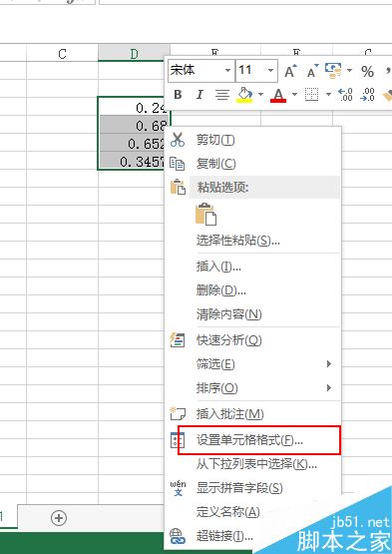Decrease font size with small A icon

click(312, 71)
